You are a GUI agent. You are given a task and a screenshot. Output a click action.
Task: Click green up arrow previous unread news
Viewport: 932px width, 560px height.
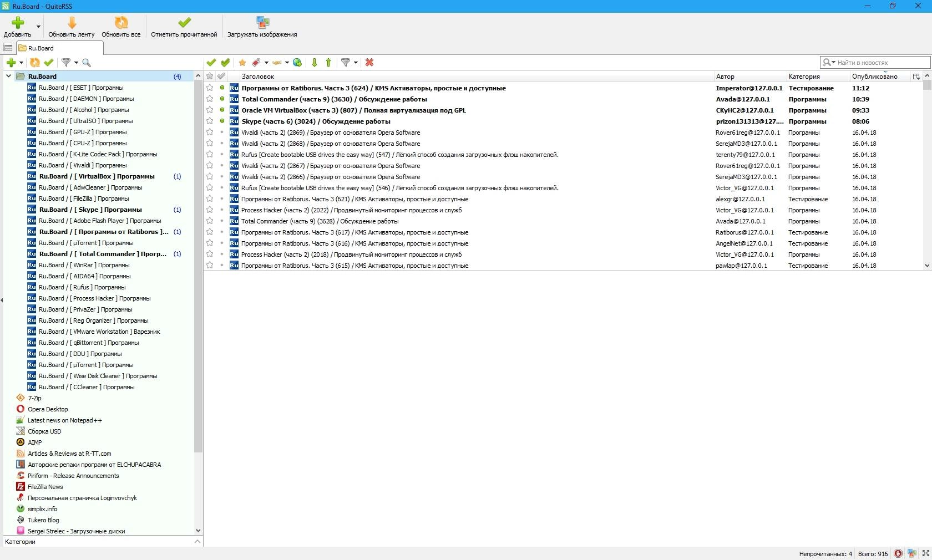click(328, 63)
